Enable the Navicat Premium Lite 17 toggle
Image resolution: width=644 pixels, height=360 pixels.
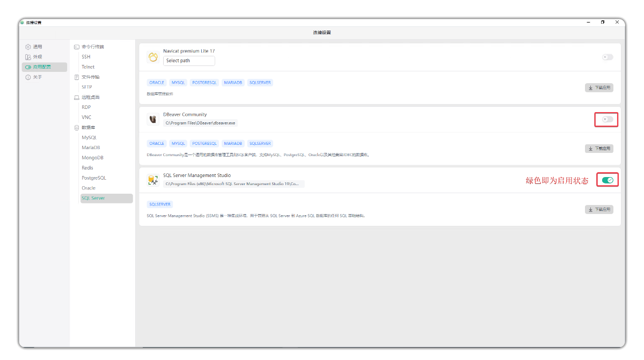[607, 57]
